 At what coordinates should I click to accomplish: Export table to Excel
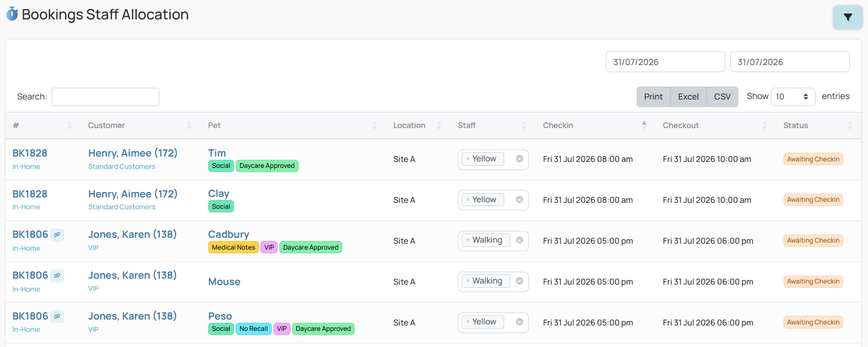688,97
